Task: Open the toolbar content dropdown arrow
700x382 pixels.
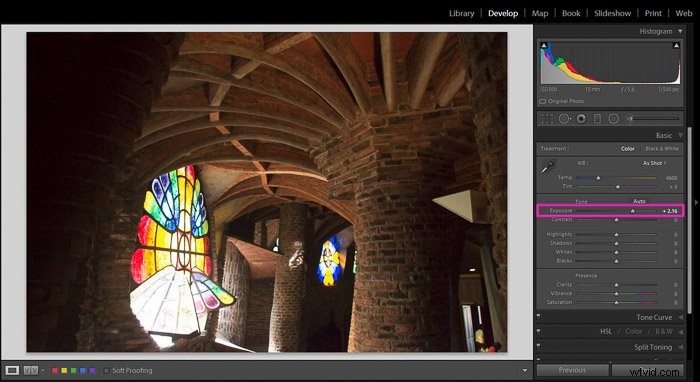Action: coord(524,370)
